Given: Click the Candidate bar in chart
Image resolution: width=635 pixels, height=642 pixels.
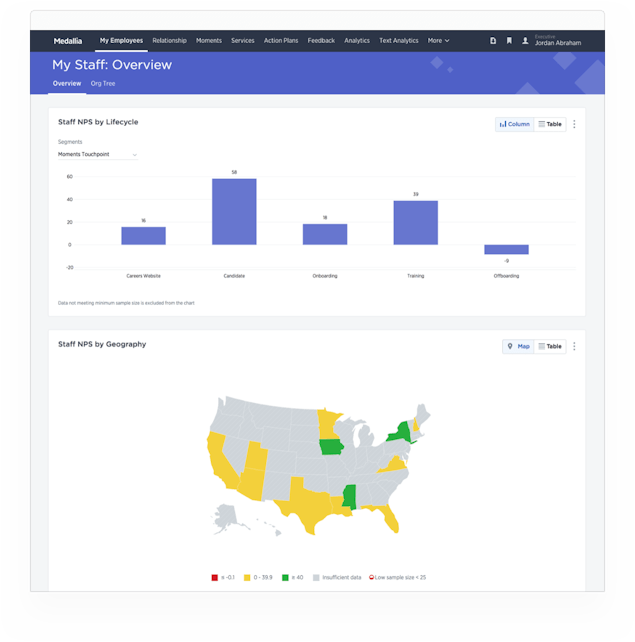Looking at the screenshot, I should [x=234, y=212].
